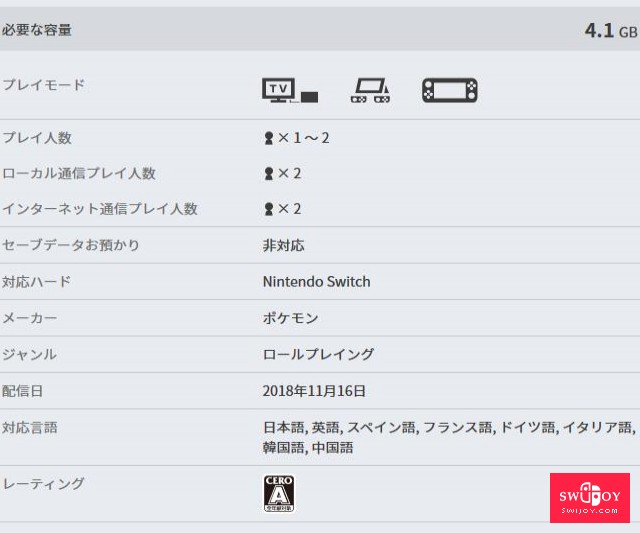The width and height of the screenshot is (640, 533).
Task: Click the tabletop mode play icon
Action: 370,90
